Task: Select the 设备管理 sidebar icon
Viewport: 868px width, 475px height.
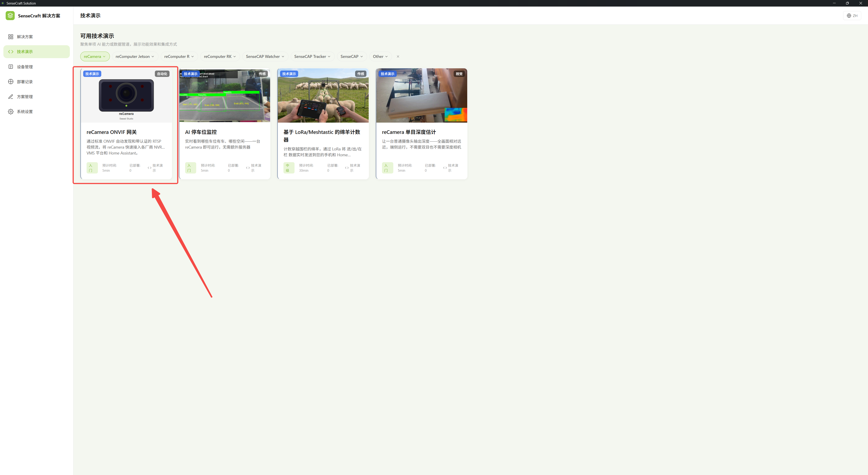Action: [11, 67]
